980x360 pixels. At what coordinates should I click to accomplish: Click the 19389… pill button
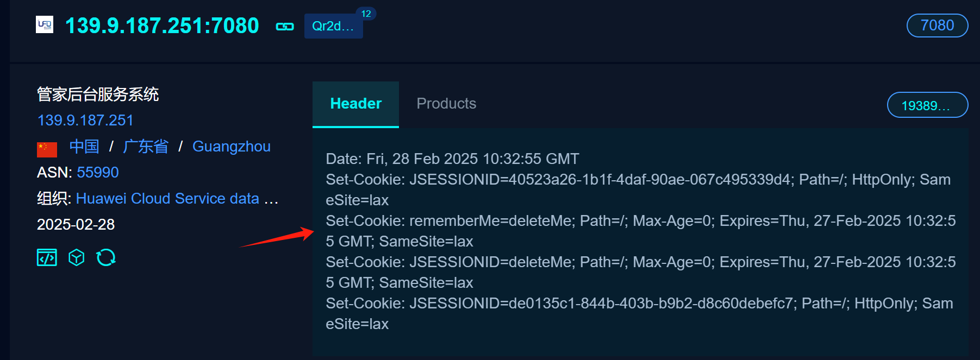(927, 105)
